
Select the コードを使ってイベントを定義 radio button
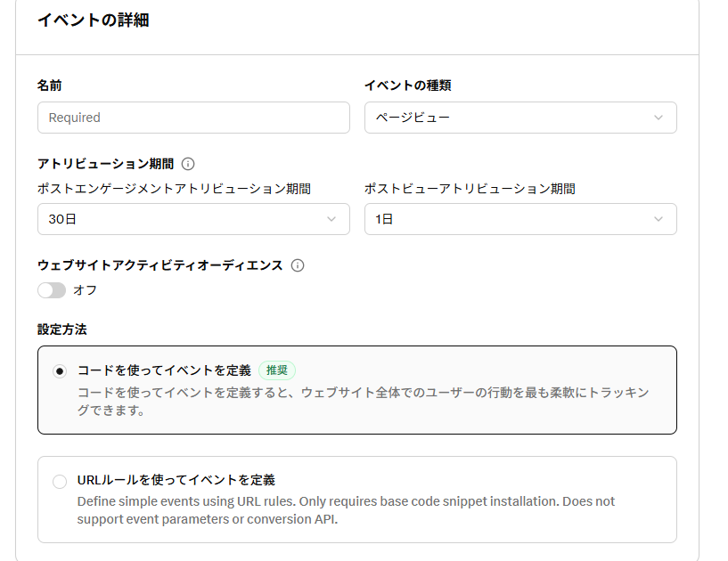click(60, 371)
